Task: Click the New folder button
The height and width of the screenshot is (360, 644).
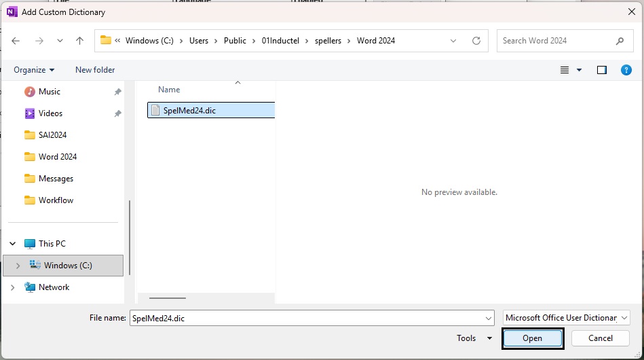Action: tap(95, 70)
